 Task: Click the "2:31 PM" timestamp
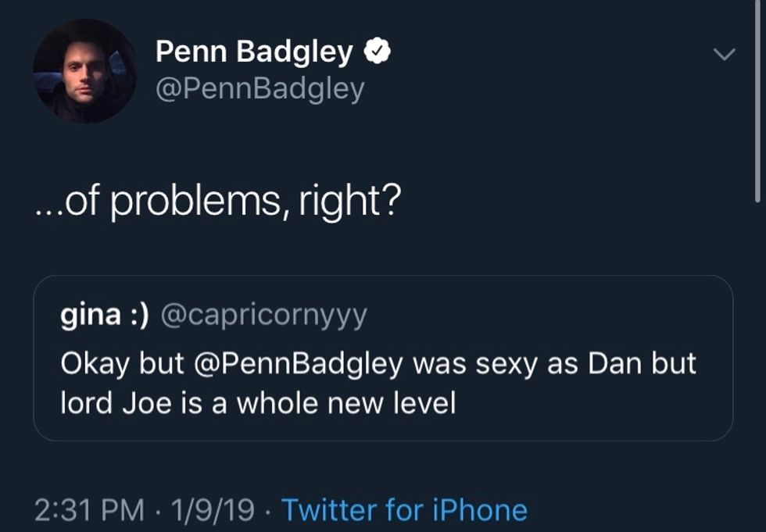[90, 509]
